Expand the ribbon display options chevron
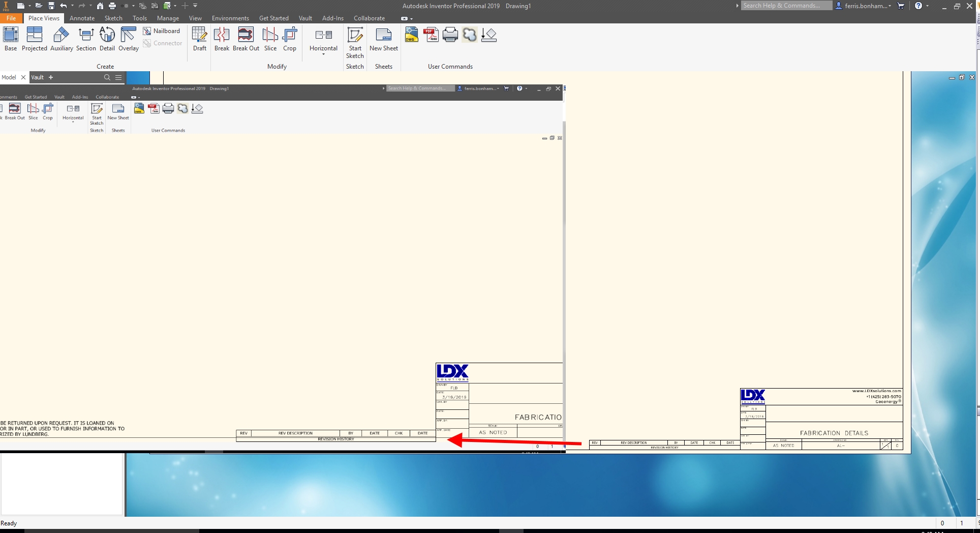 point(196,6)
